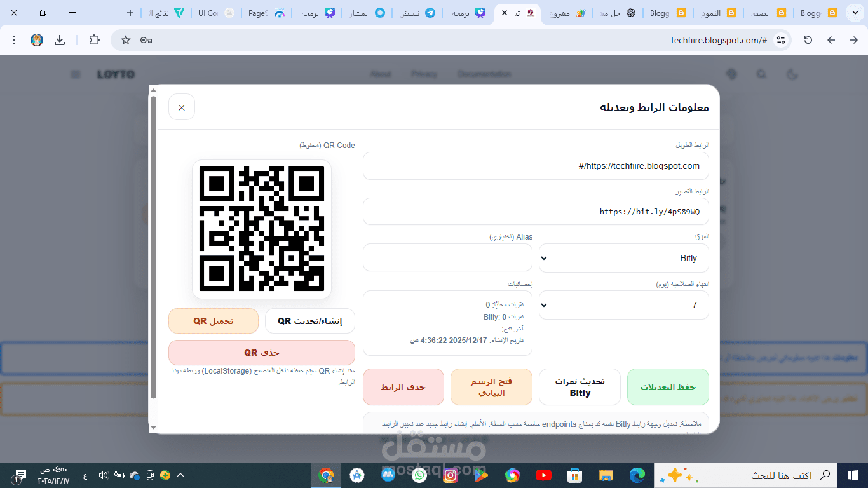
Task: Click the short link bit.ly field
Action: 536,212
